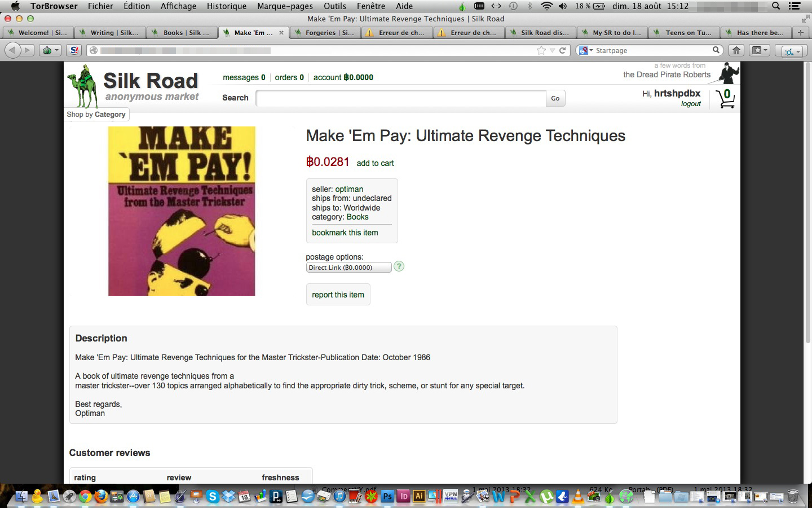The image size is (812, 508).
Task: Click the hrtshpdbx username link
Action: click(x=677, y=93)
